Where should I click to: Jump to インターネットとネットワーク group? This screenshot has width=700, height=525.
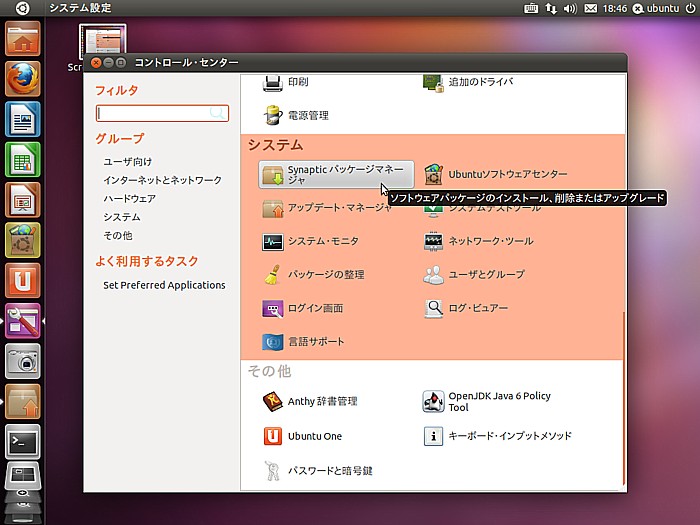[162, 180]
